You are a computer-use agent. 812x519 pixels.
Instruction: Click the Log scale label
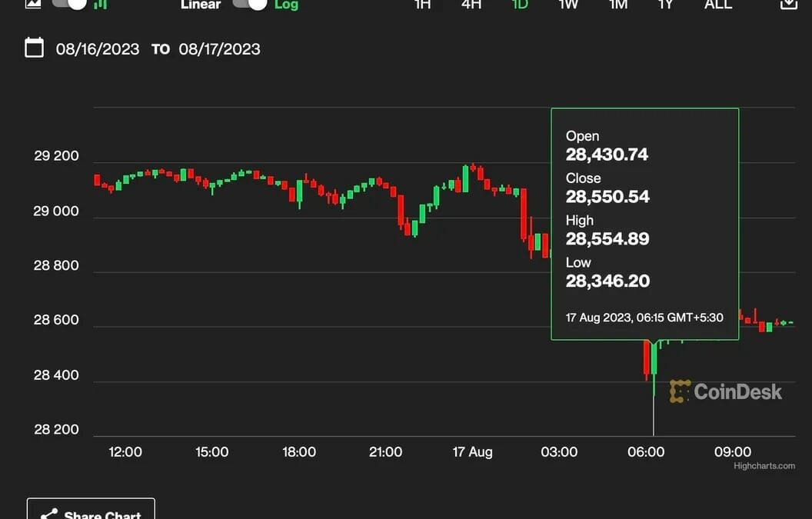(x=286, y=5)
